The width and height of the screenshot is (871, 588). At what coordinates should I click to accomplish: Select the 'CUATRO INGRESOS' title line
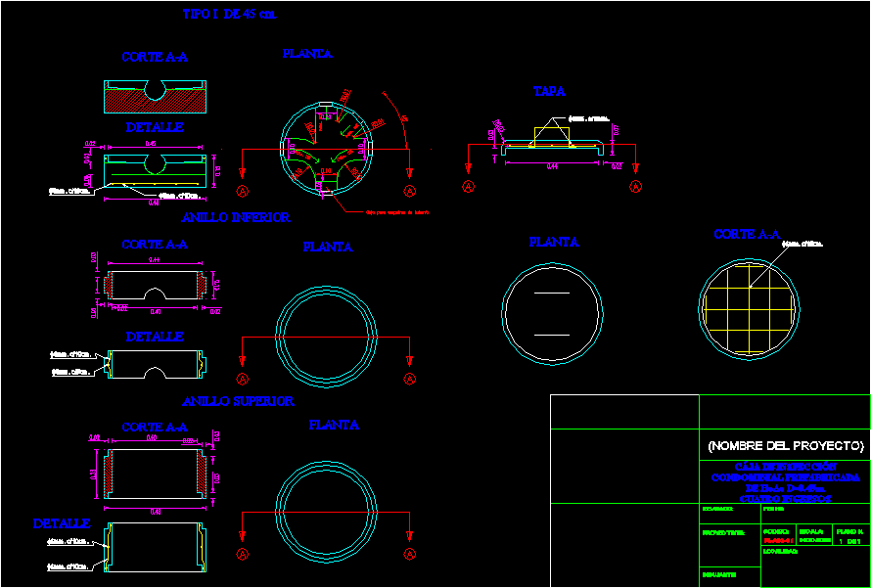(785, 499)
